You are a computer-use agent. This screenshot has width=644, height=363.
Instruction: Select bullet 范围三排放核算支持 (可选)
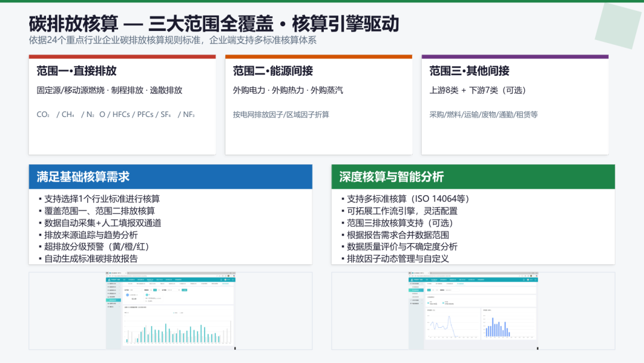[397, 223]
